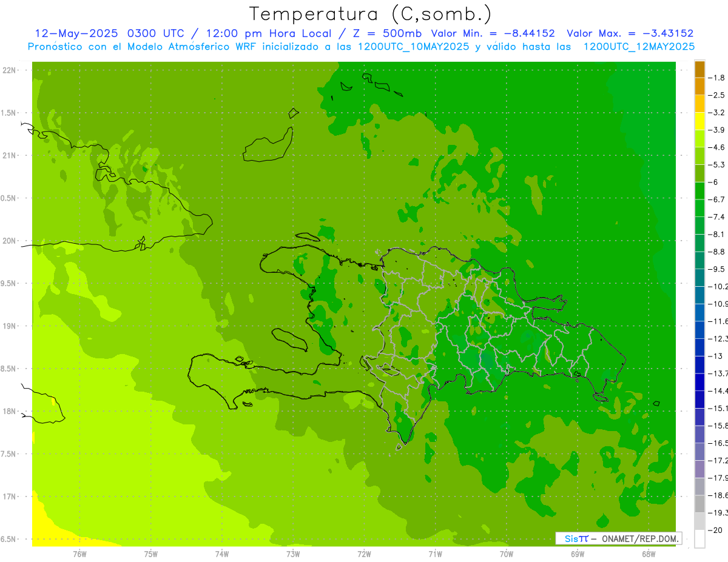
Task: Click the 73W longitude label
Action: tap(293, 554)
